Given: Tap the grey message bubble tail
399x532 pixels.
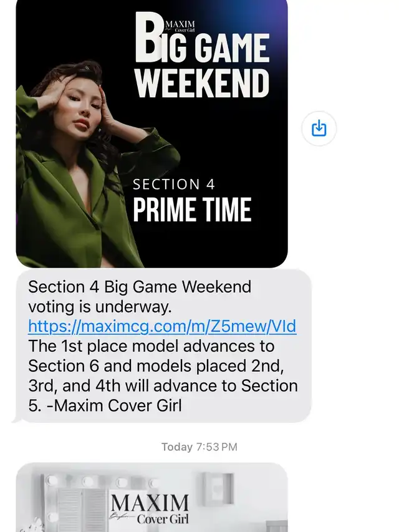Looking at the screenshot, I should (17, 419).
